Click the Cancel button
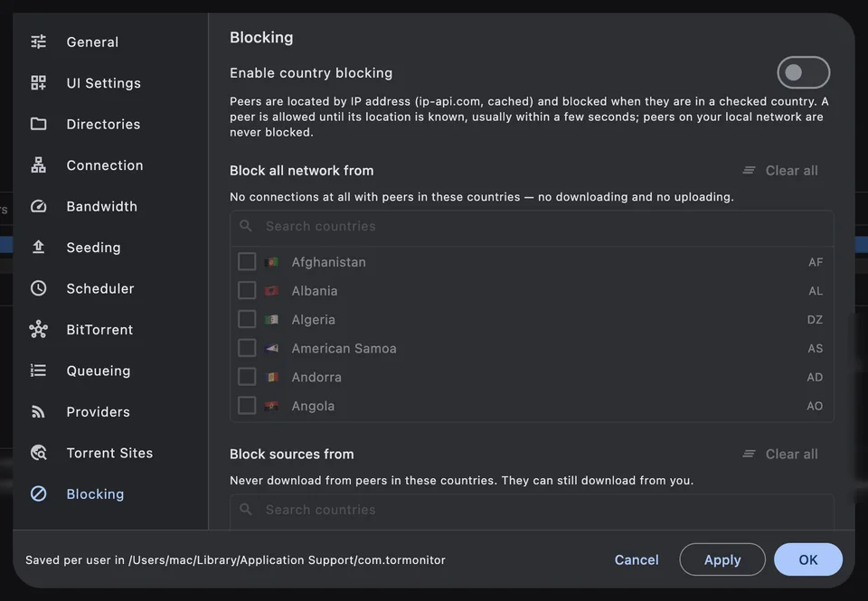This screenshot has width=868, height=601. [637, 559]
